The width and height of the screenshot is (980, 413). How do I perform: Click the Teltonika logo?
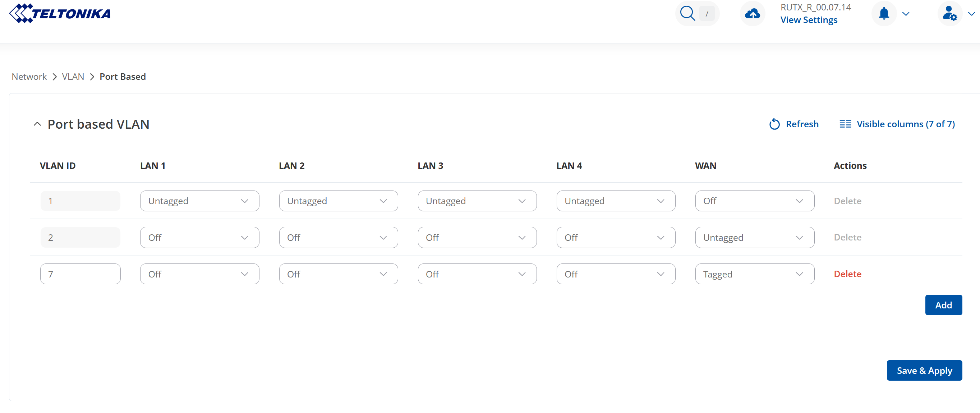(60, 13)
